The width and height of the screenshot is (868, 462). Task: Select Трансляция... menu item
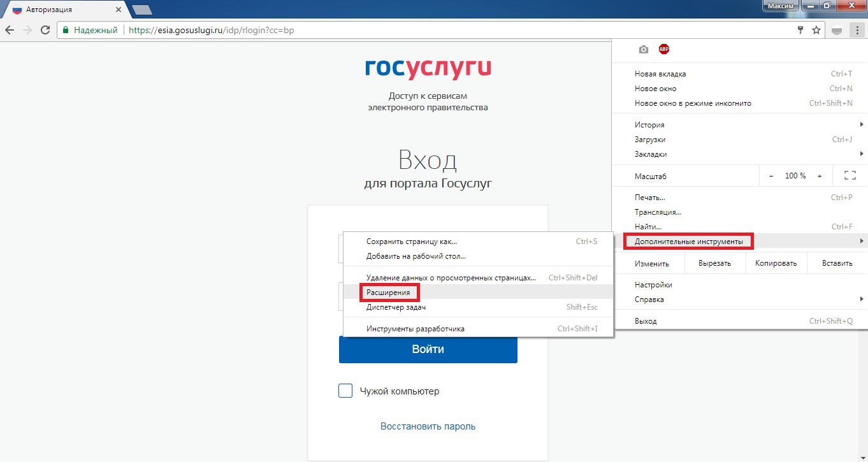tap(739, 212)
